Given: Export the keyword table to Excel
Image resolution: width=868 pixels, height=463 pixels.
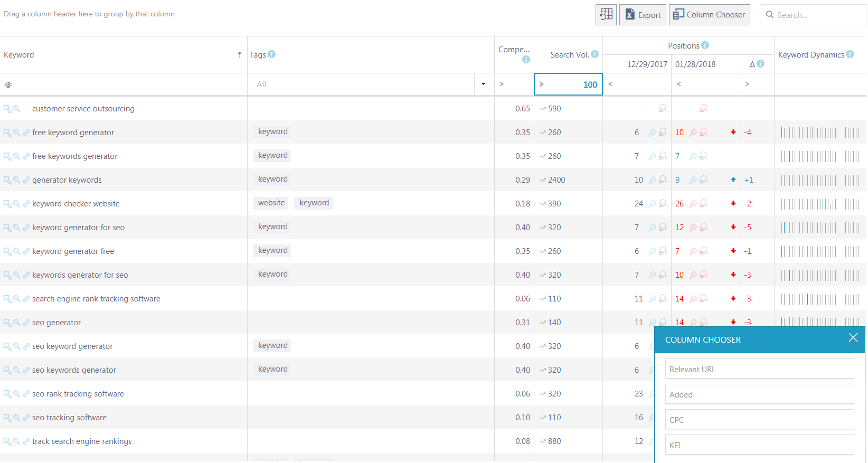Looking at the screenshot, I should point(643,15).
